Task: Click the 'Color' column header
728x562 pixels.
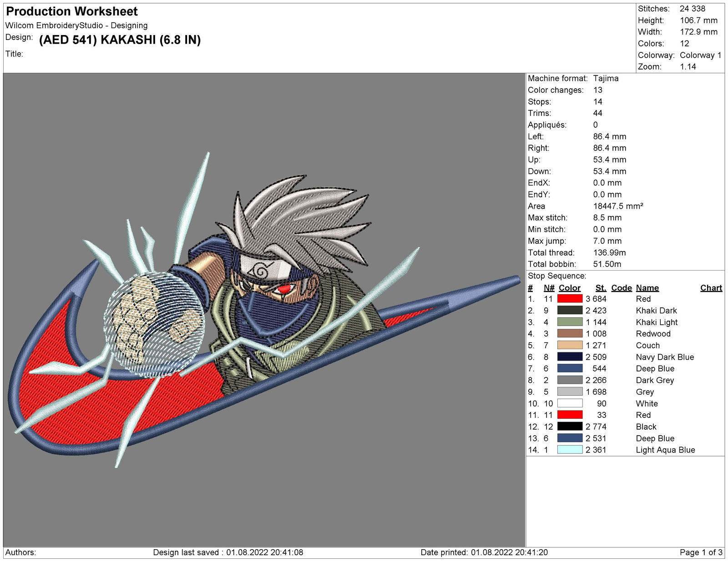Action: (x=570, y=288)
